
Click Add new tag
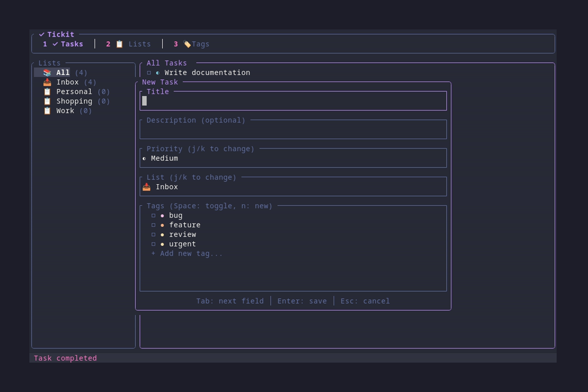tap(186, 253)
